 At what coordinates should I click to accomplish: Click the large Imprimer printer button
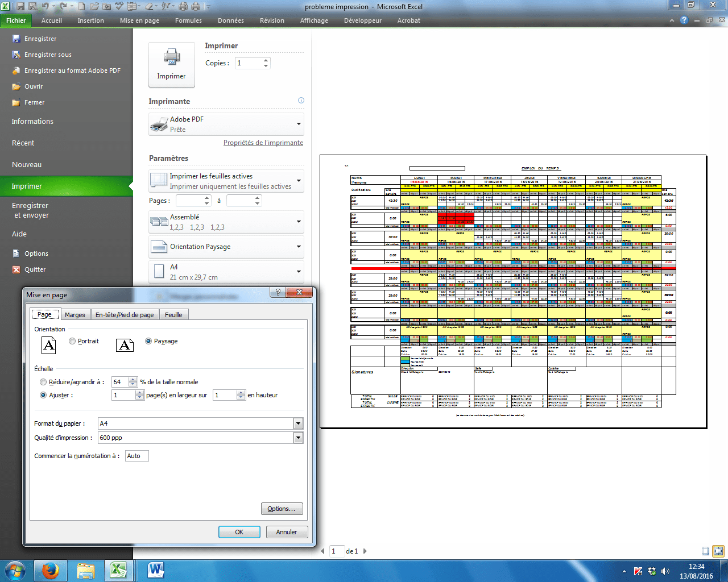(171, 64)
